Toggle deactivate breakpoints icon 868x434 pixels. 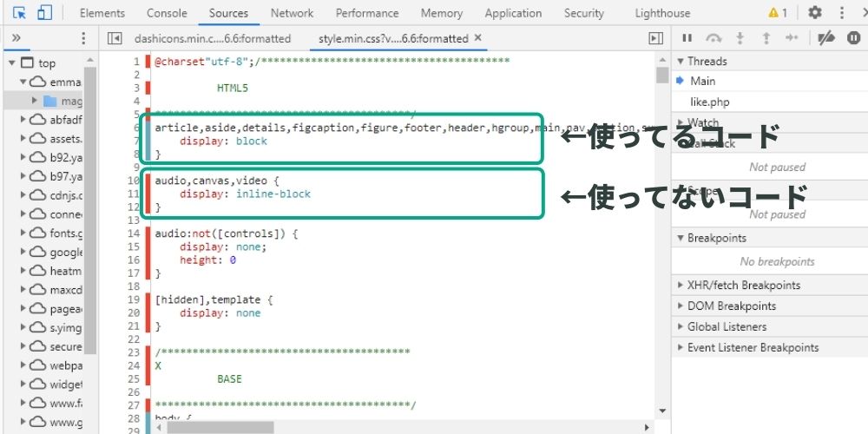coord(826,38)
